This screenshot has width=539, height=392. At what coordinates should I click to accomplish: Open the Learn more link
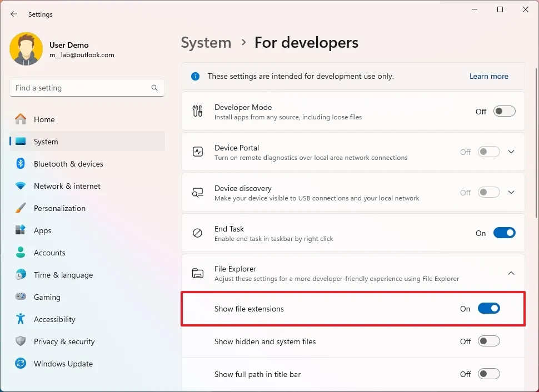[x=488, y=76]
